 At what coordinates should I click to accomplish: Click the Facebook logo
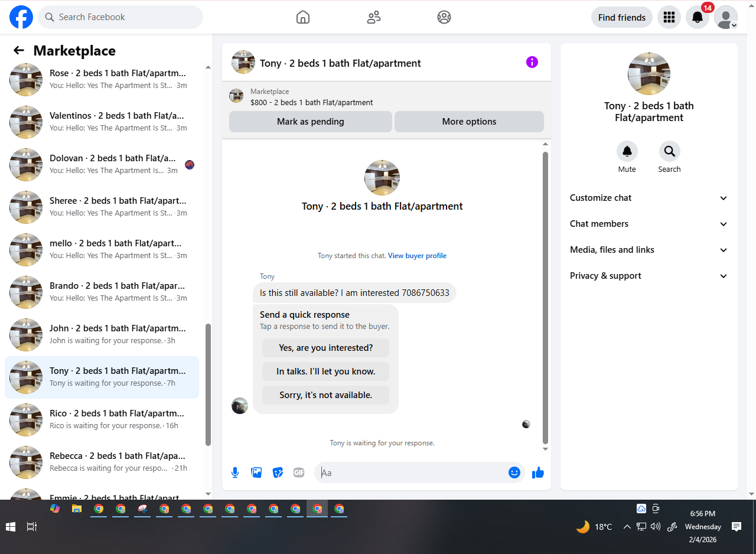(21, 17)
